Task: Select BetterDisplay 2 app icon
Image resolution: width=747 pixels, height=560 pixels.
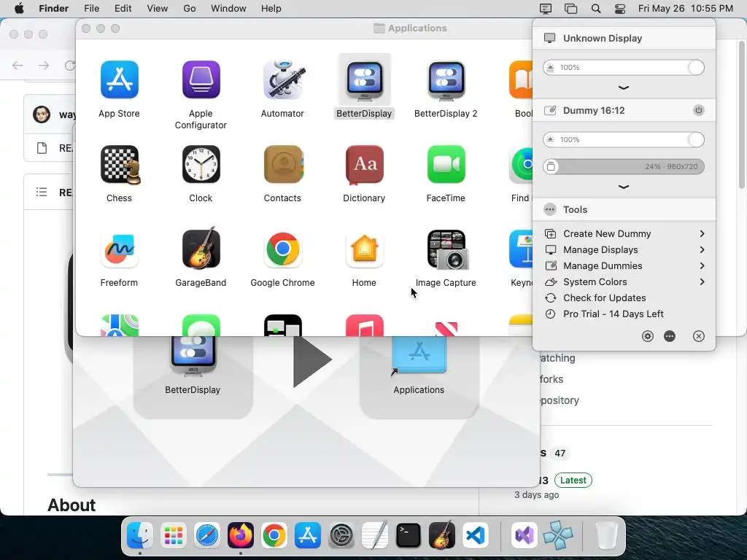Action: point(446,79)
